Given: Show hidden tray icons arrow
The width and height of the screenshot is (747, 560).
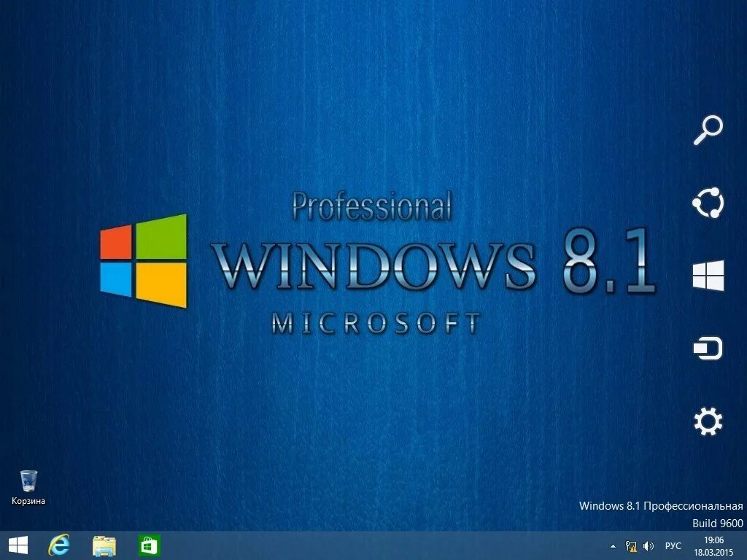Looking at the screenshot, I should [613, 546].
